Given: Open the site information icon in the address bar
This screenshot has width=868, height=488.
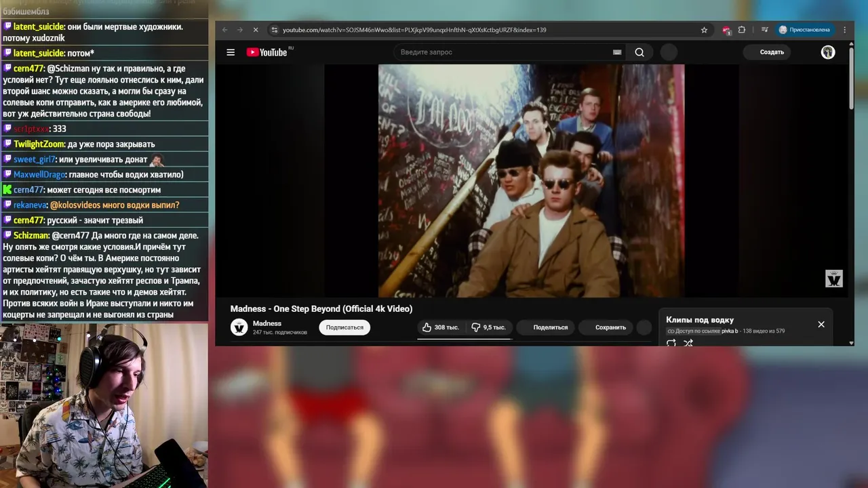Looking at the screenshot, I should tap(274, 30).
